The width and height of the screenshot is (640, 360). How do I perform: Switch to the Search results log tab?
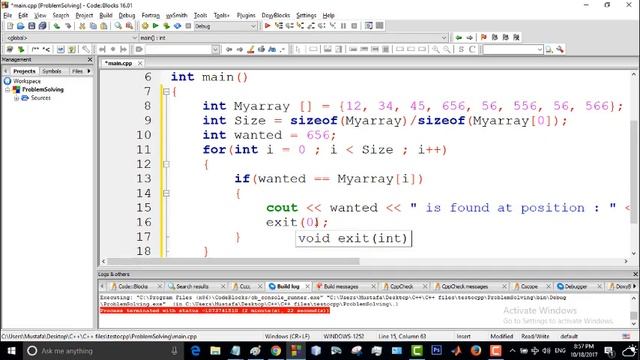click(192, 287)
